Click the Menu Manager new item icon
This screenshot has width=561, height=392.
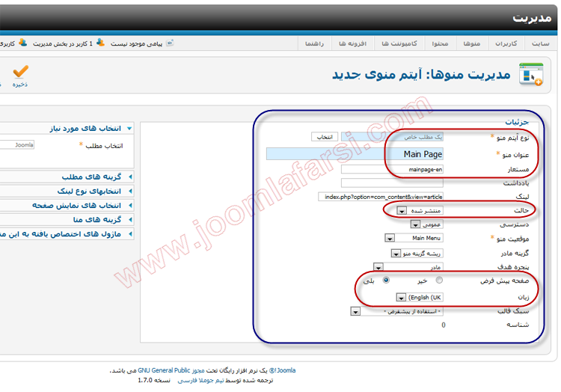tap(531, 74)
